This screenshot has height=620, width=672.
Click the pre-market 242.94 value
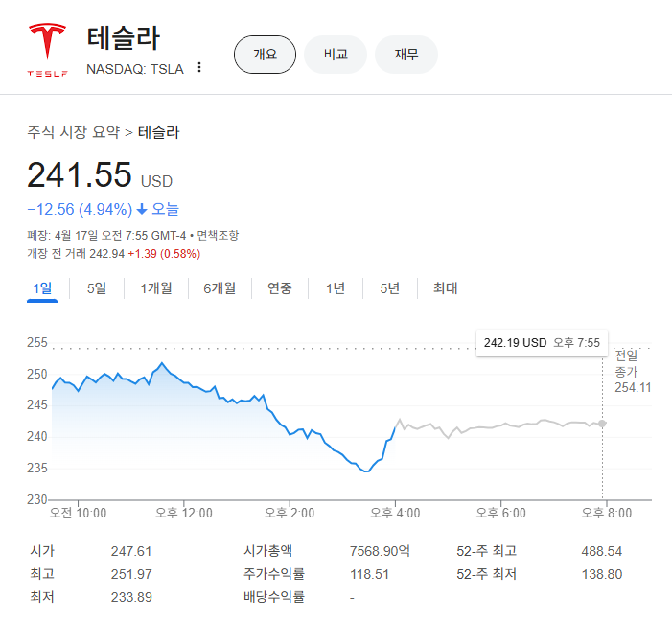tap(106, 254)
